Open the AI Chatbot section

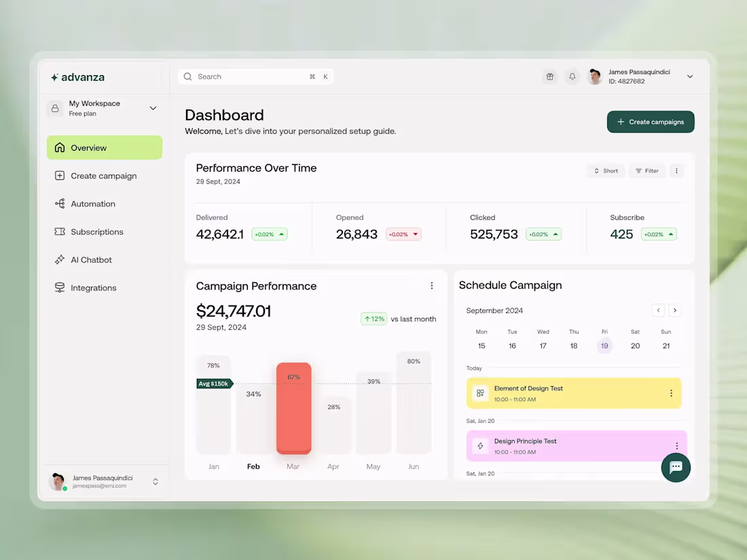point(60,259)
